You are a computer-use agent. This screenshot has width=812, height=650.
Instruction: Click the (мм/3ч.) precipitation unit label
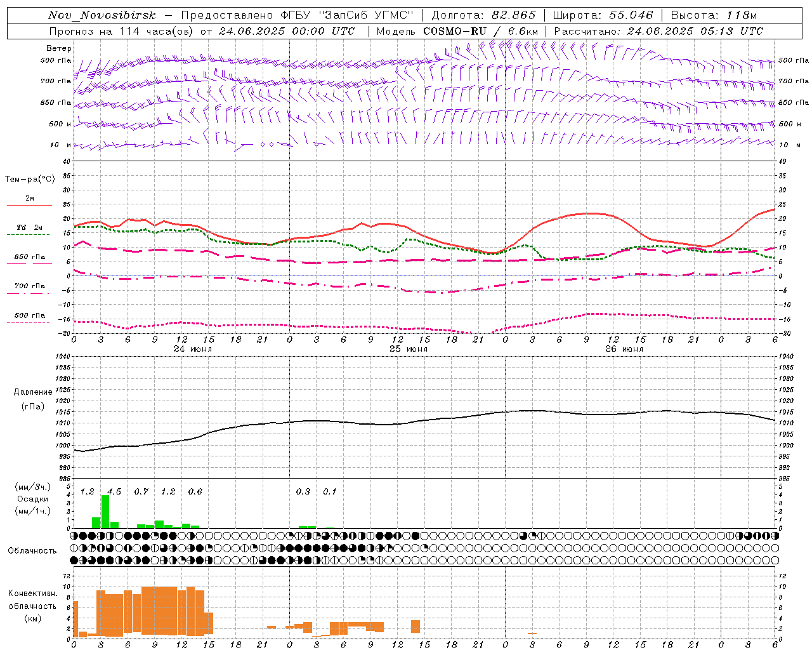pos(32,487)
